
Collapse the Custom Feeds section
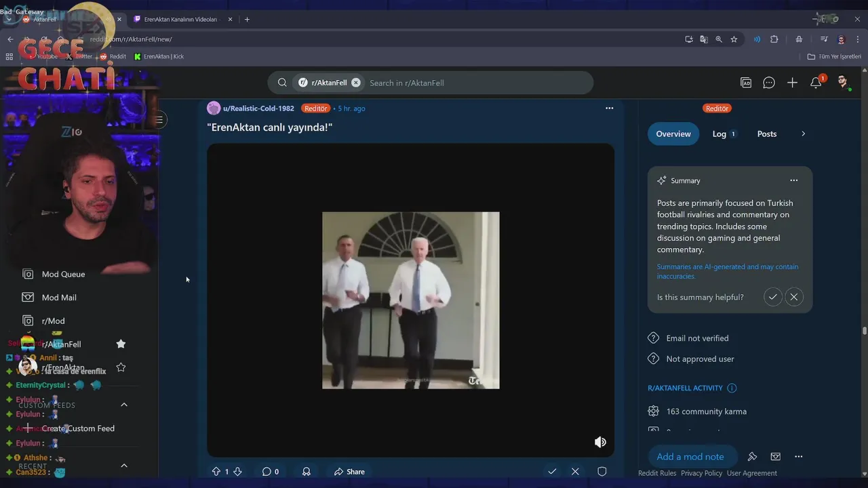[x=124, y=405]
